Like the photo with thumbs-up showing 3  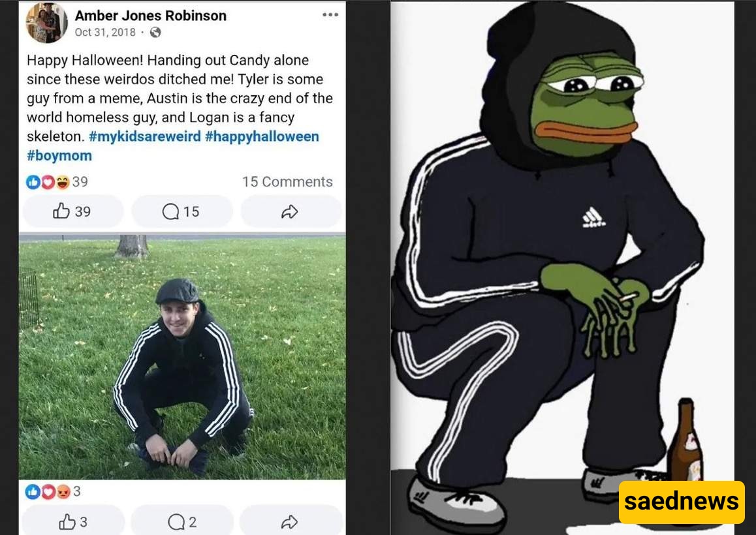pos(73,521)
